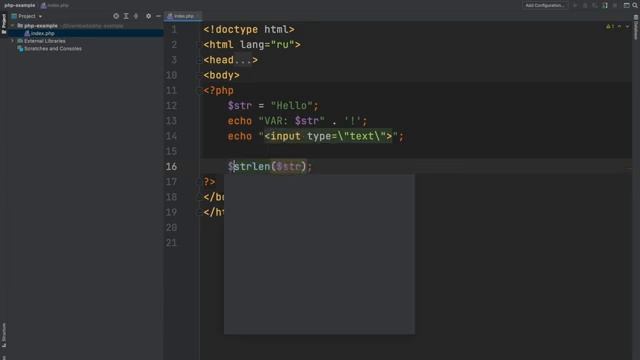640x360 pixels.
Task: Click the <!doctype html> text on line 1
Action: coord(249,29)
